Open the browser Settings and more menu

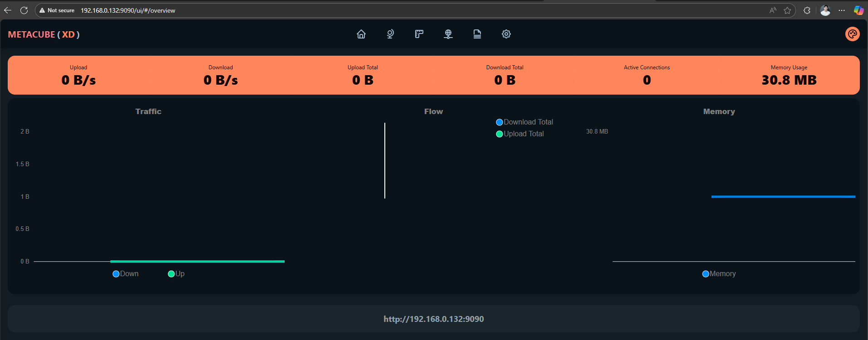tap(842, 10)
